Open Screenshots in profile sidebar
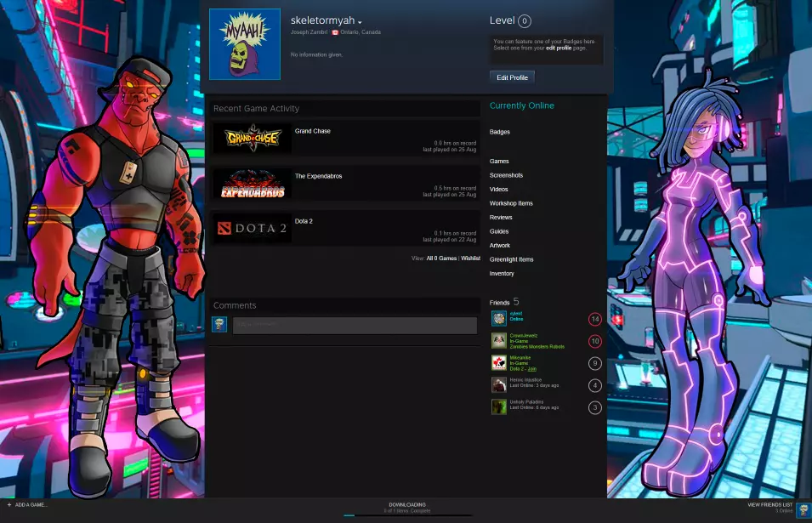This screenshot has width=812, height=523. tap(506, 175)
